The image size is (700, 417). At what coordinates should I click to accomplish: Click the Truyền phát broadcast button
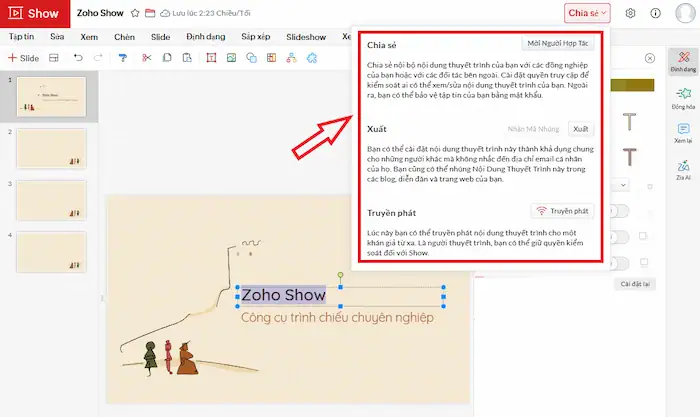[x=561, y=211]
